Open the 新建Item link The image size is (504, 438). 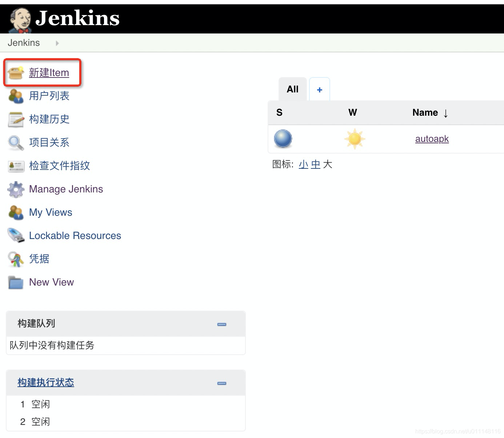coord(49,73)
